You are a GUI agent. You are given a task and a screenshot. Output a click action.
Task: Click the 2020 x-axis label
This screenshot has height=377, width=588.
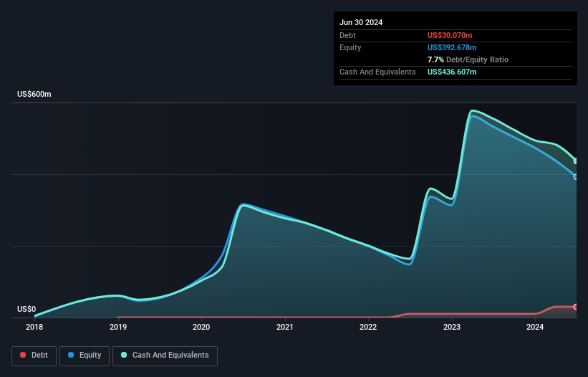(201, 327)
